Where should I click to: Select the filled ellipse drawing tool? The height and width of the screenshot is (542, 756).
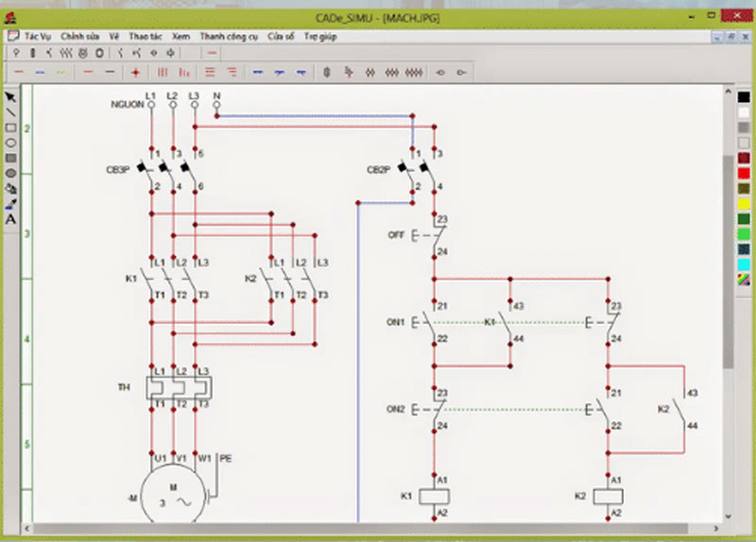coord(10,173)
